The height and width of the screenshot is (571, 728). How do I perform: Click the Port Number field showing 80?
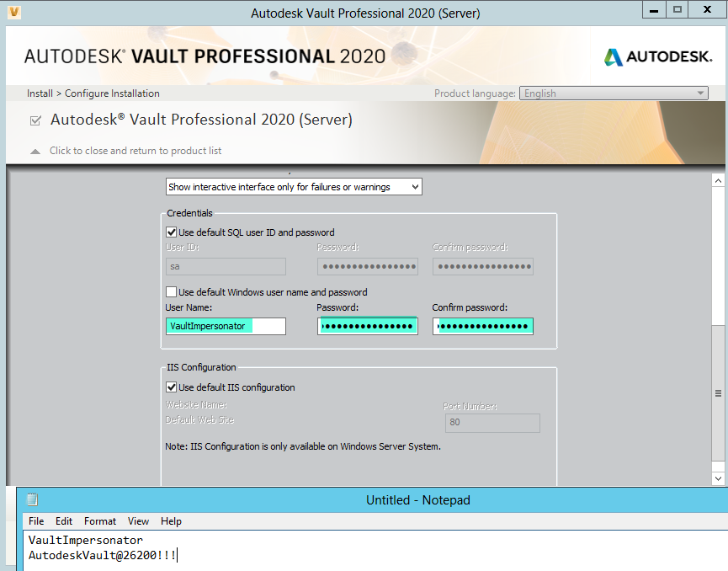(x=492, y=423)
